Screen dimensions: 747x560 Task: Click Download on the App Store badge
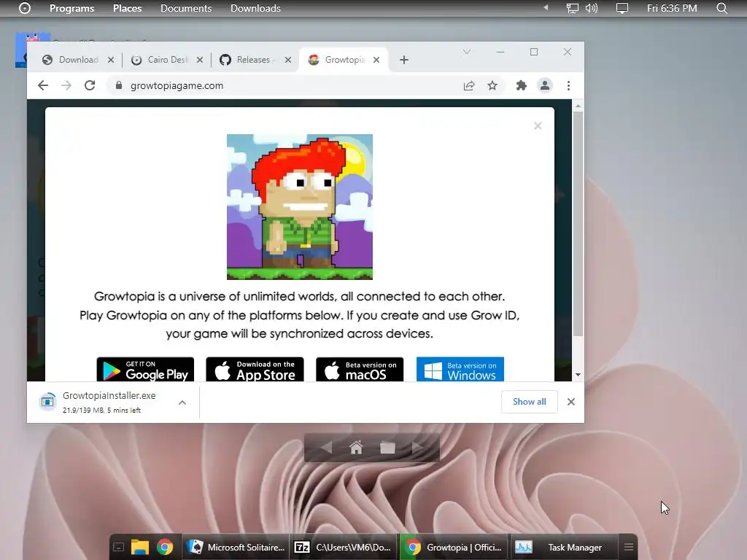pyautogui.click(x=255, y=370)
